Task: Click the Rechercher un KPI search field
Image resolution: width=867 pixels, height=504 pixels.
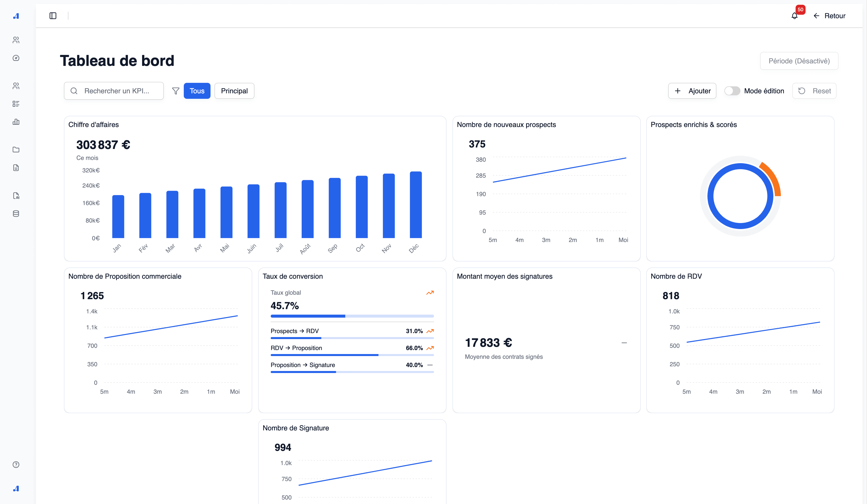Action: [x=114, y=91]
